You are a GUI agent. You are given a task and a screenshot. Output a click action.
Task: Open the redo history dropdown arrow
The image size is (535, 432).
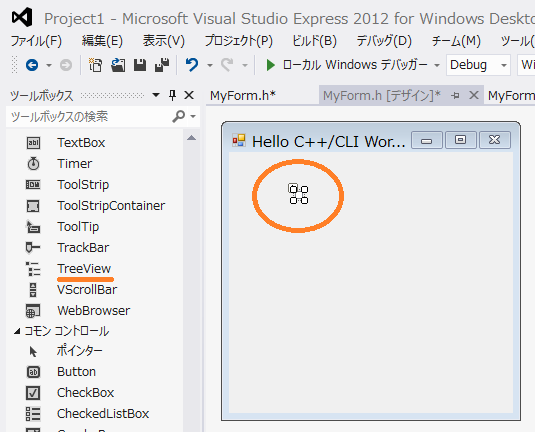pos(245,65)
